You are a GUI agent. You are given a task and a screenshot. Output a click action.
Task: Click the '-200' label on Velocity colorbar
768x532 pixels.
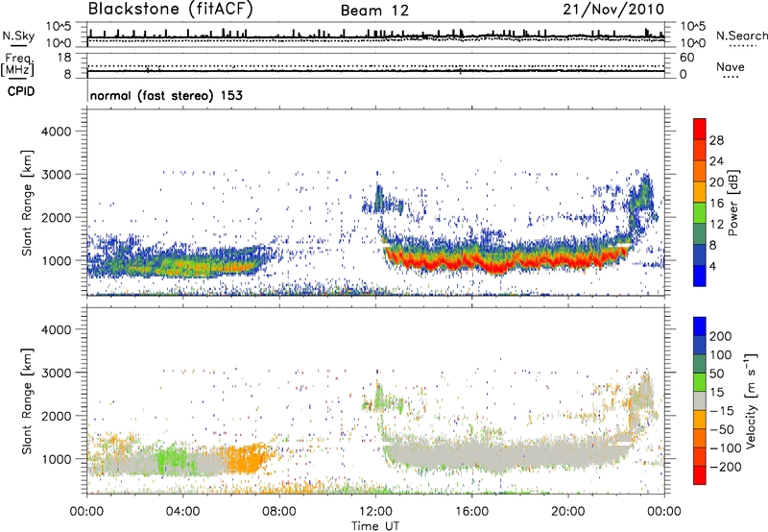point(725,467)
